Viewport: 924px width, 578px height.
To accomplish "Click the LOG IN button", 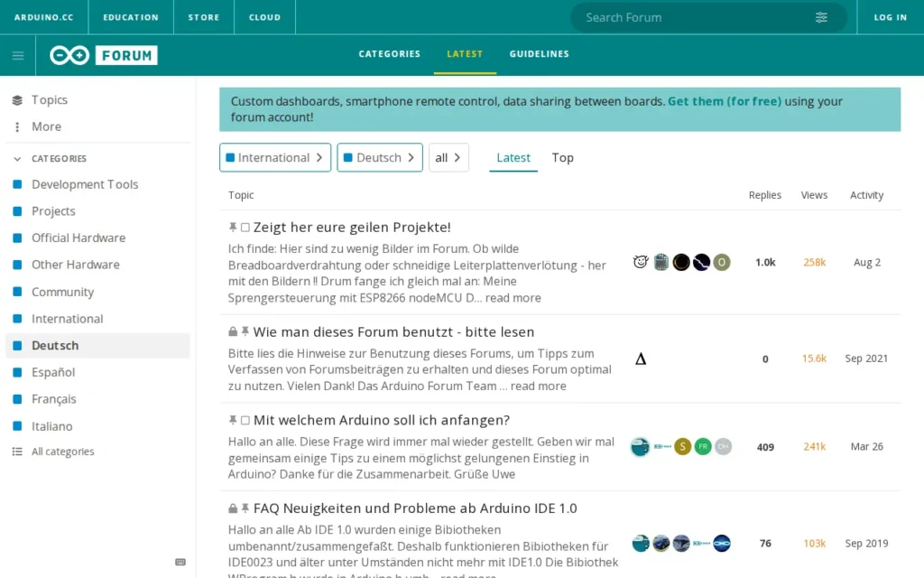I will pos(891,17).
